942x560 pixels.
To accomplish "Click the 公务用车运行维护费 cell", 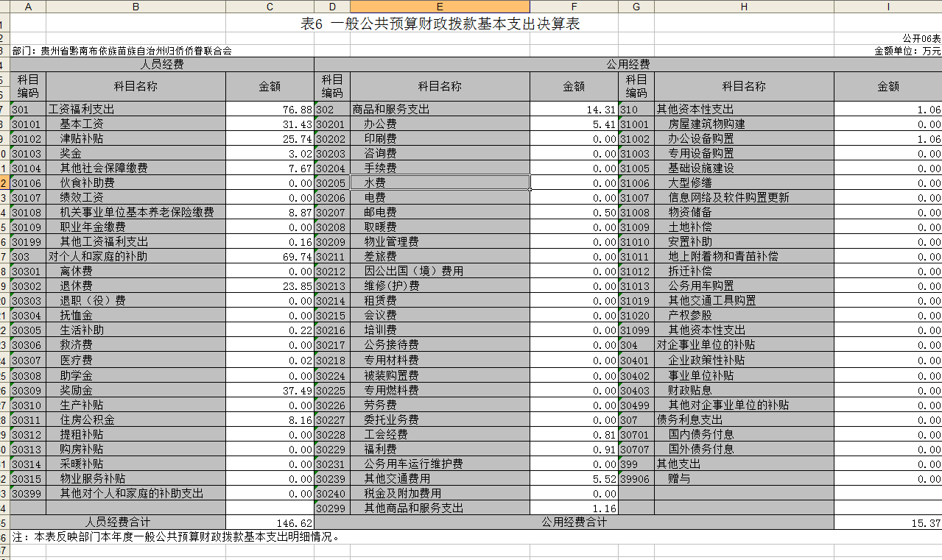I will coord(440,464).
